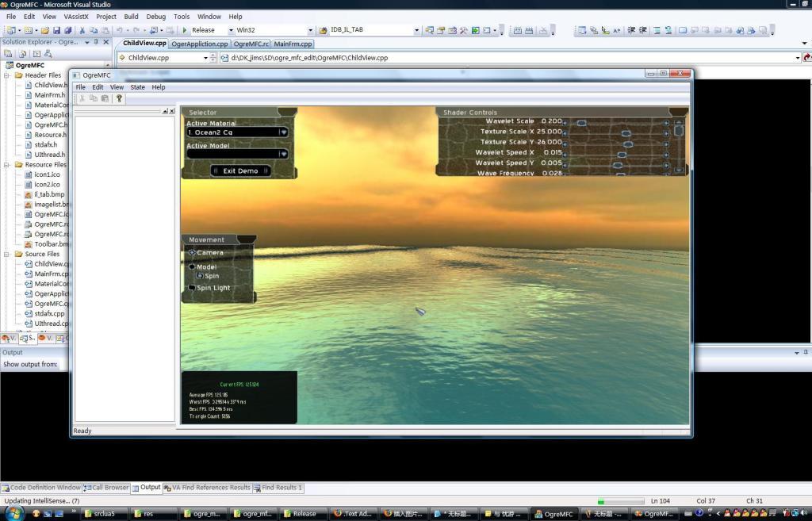The width and height of the screenshot is (812, 521).
Task: Select MainFrm.h in Solution Explorer
Action: coord(50,95)
